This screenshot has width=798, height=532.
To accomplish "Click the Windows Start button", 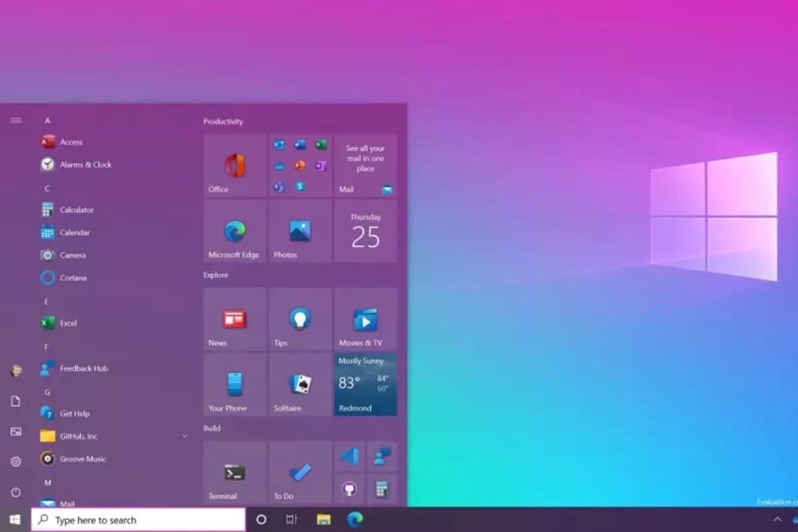I will pyautogui.click(x=15, y=520).
